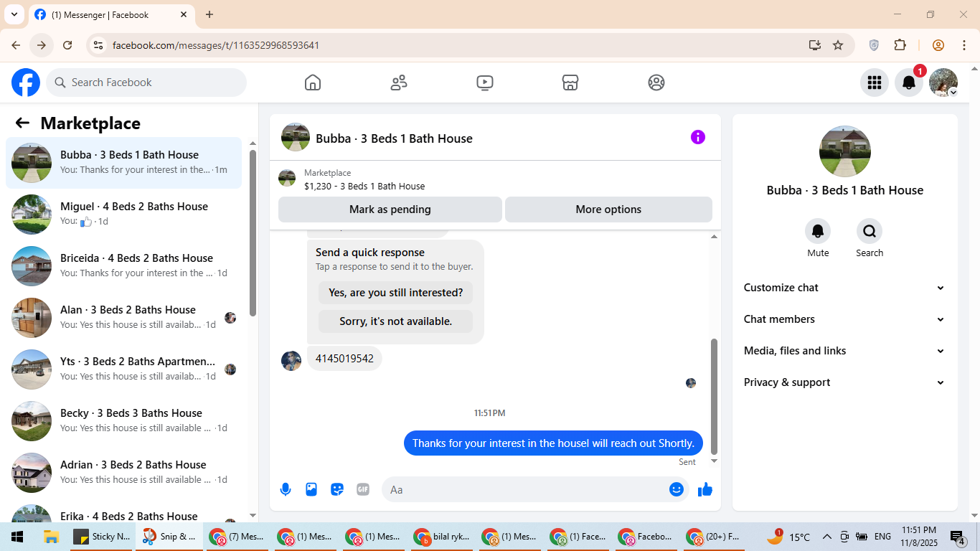Switch to the Messenger | Facebook tab
The image size is (980, 551).
111,14
